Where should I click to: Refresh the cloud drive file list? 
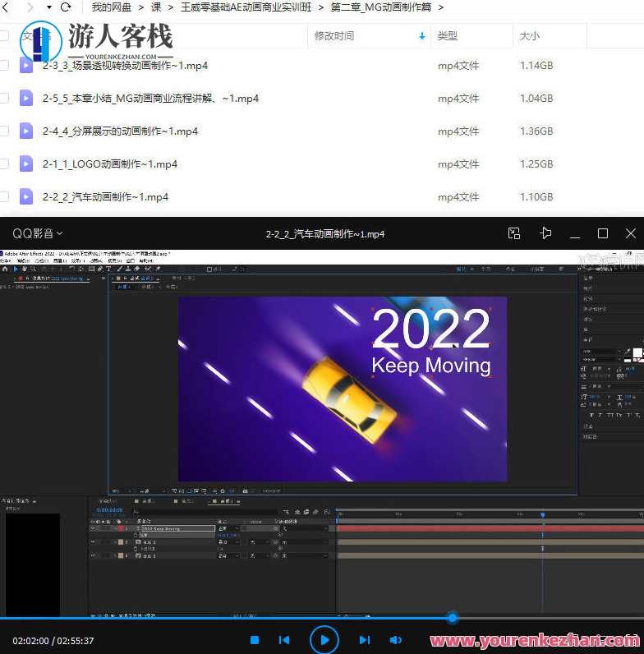(66, 7)
